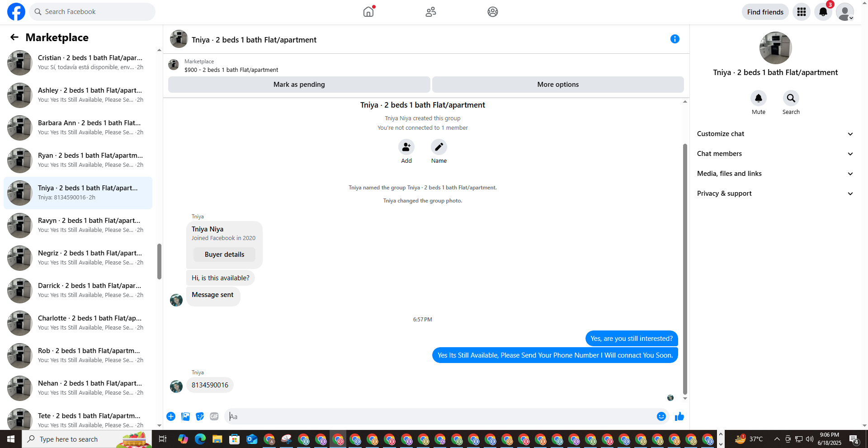Open Nehan conversation in list
The image size is (868, 448).
78,388
